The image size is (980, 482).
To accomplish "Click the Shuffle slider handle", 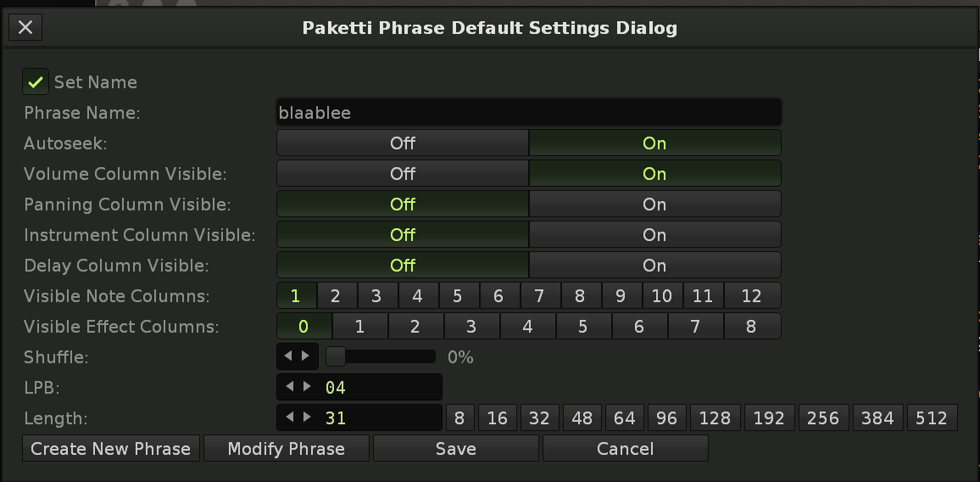I will pyautogui.click(x=336, y=357).
